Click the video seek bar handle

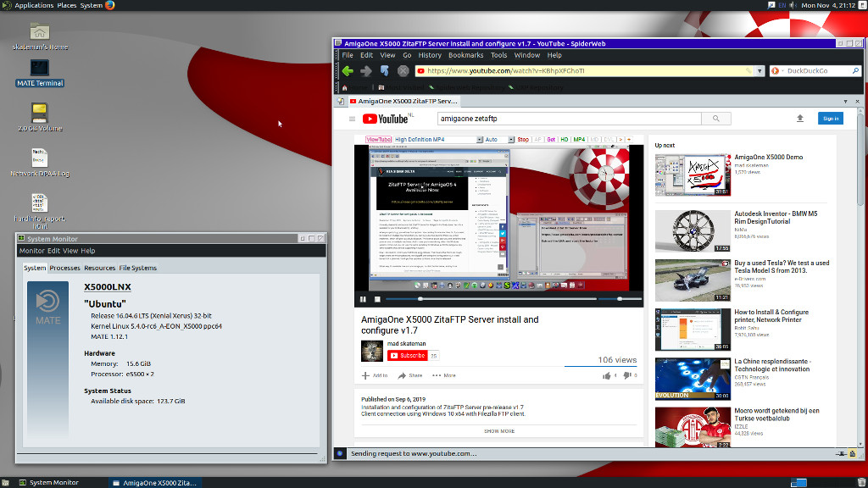click(x=420, y=299)
